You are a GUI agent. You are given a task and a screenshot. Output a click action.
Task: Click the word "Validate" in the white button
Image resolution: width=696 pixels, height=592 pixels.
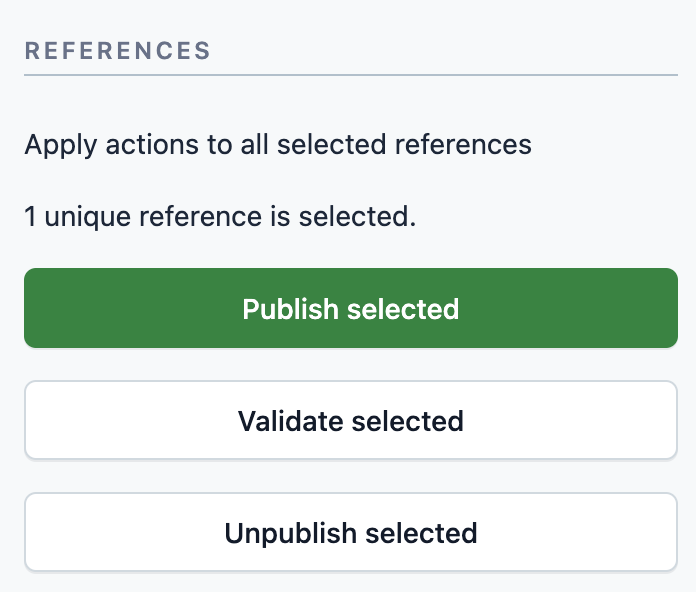pyautogui.click(x=290, y=421)
